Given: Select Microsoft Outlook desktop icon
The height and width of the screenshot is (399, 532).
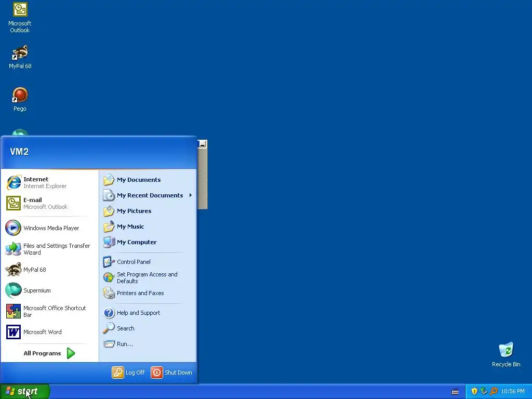Looking at the screenshot, I should click(20, 18).
